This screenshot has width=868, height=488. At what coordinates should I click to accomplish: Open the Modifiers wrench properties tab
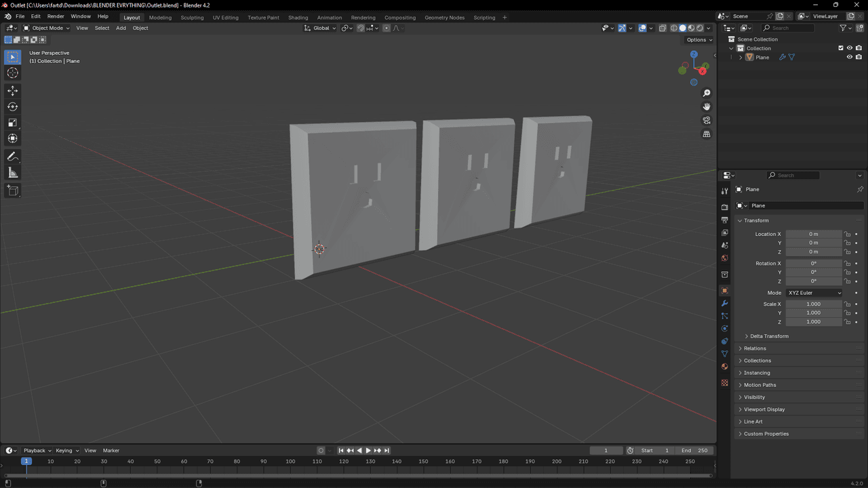(x=724, y=303)
